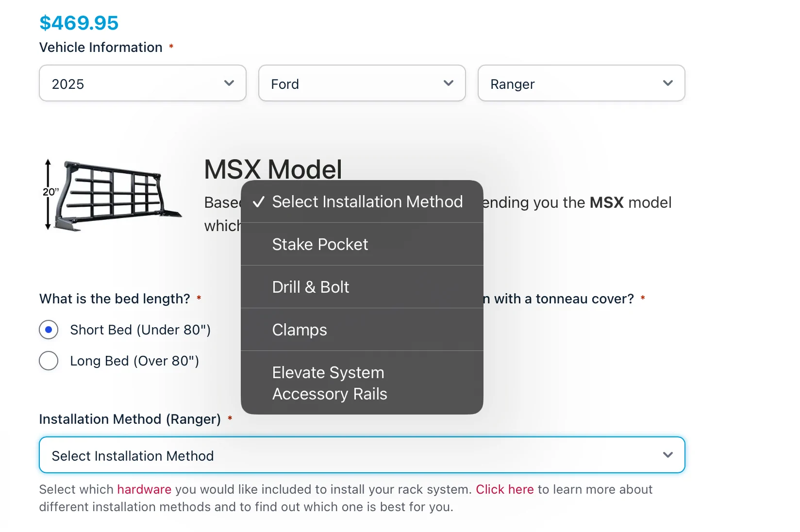Select Long Bed (Over 80") radio button
The height and width of the screenshot is (532, 800).
[49, 361]
